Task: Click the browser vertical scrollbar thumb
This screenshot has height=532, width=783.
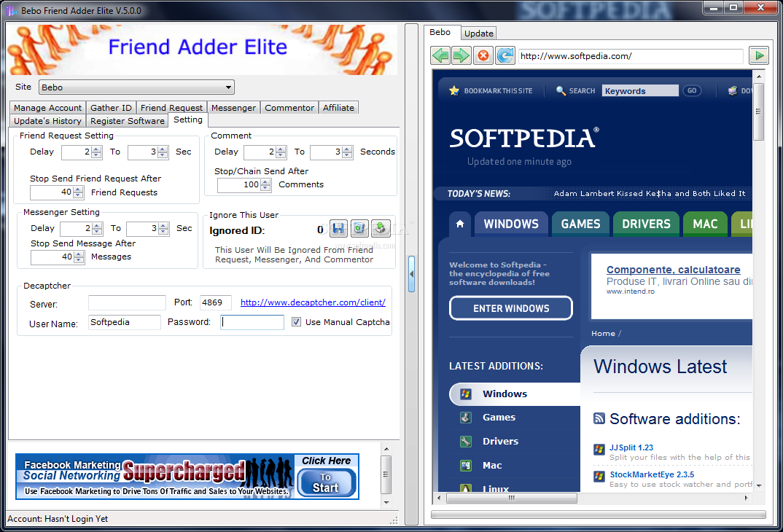Action: click(758, 112)
